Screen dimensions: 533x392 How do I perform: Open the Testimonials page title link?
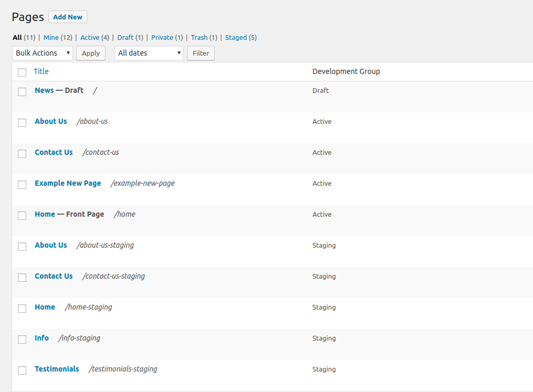click(57, 369)
